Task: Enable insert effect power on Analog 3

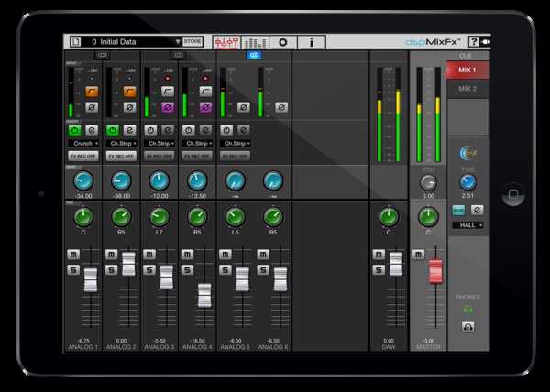Action: [x=150, y=130]
